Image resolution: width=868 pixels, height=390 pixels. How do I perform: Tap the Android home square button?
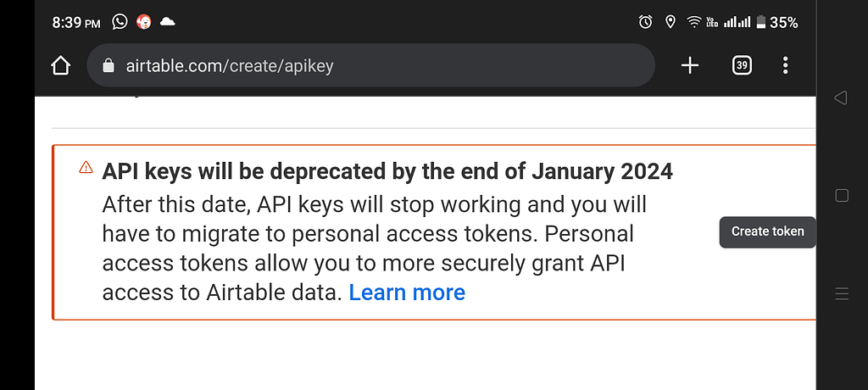point(842,196)
